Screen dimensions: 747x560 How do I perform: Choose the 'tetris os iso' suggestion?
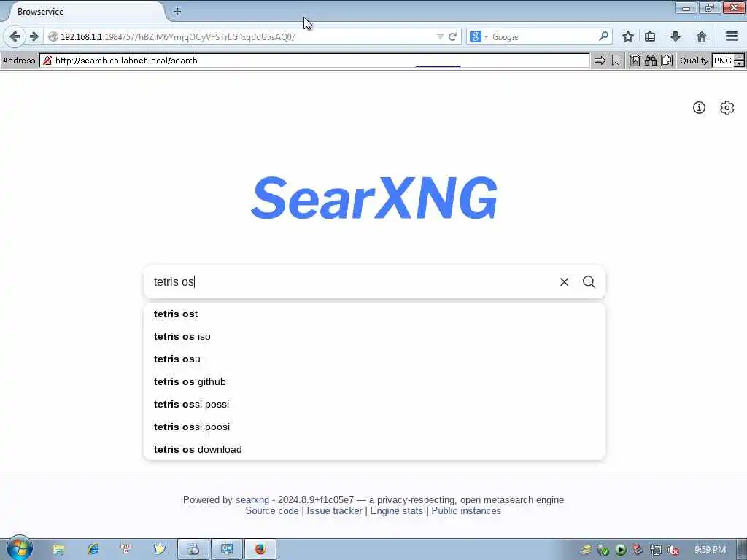pos(374,336)
